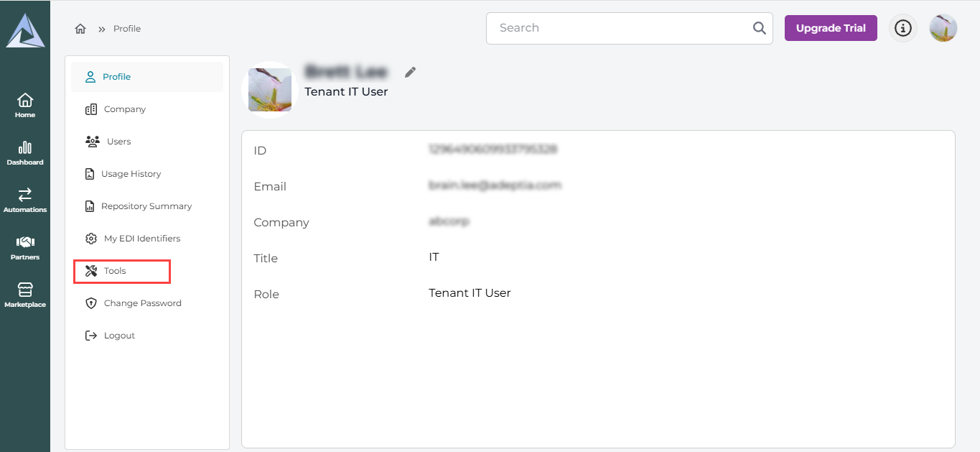Click the Company field label in the details
The width and height of the screenshot is (980, 452).
point(281,223)
